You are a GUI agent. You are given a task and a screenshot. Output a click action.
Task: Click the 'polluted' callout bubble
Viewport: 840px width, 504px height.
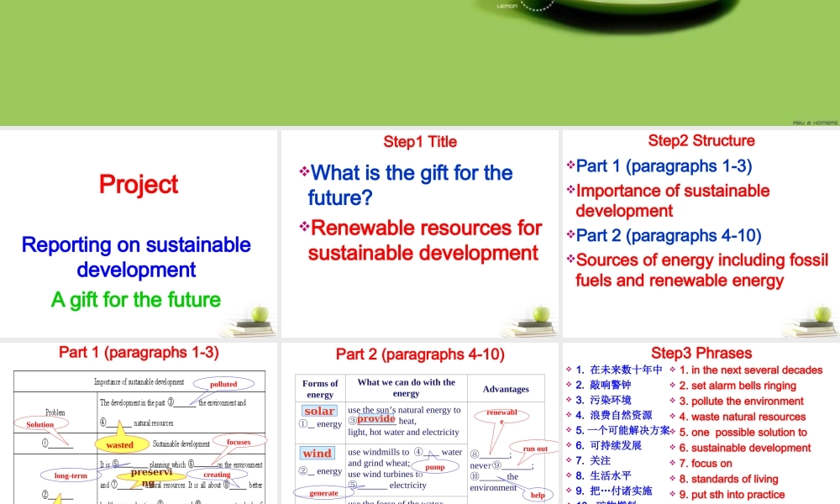coord(223,384)
